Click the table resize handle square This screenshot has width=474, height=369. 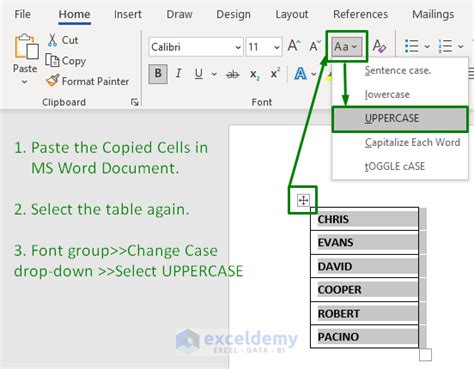(x=425, y=355)
